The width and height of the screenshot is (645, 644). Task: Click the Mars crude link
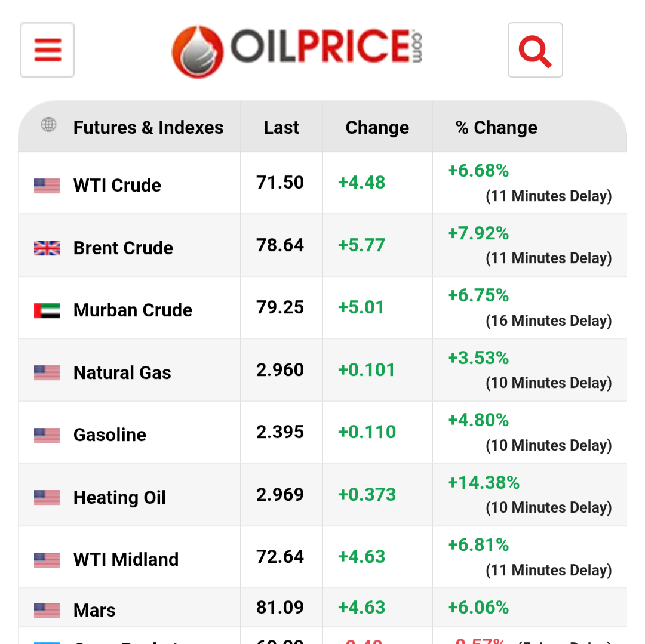coord(94,611)
